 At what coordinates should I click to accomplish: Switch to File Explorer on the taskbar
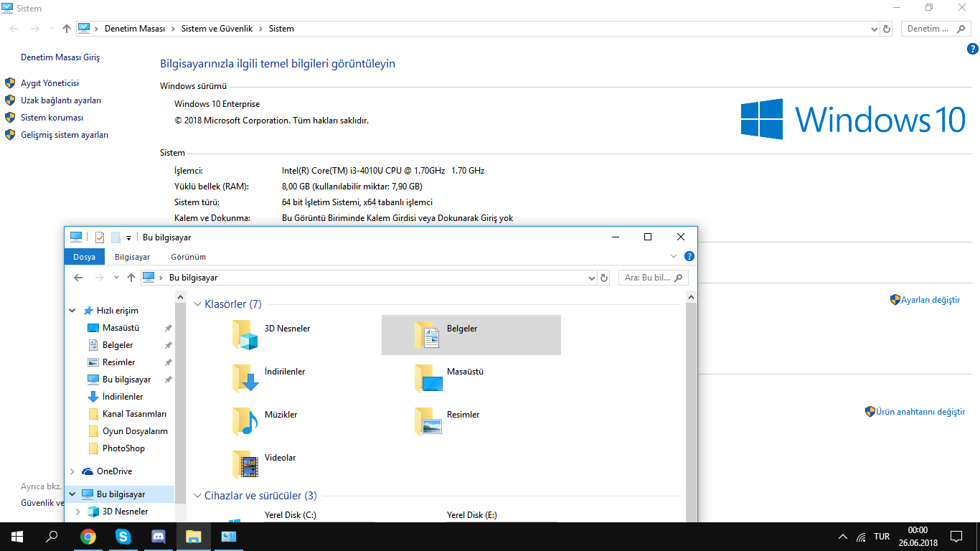(194, 536)
